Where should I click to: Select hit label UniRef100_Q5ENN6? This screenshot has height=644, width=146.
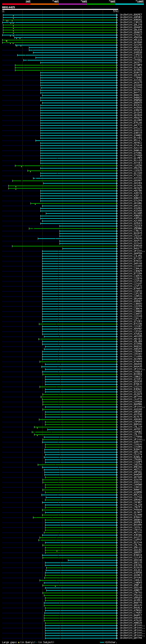[131, 228]
